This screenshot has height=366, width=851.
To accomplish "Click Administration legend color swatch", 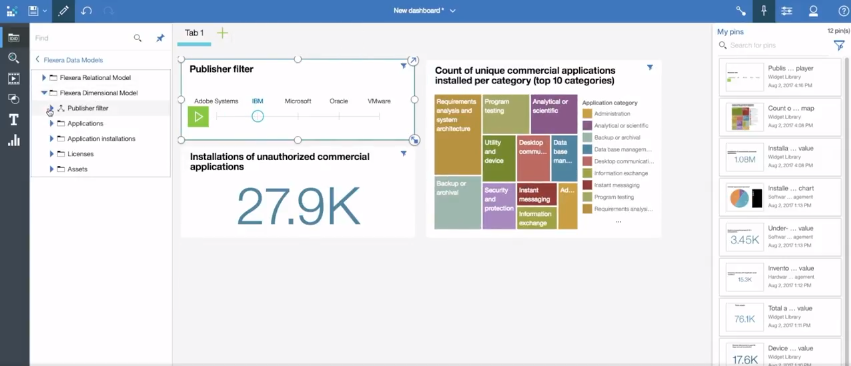I will pos(587,114).
